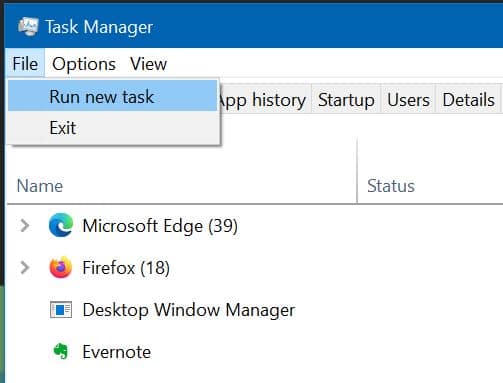This screenshot has width=503, height=383.
Task: Select the Microsoft Edge (39) row text
Action: point(160,226)
